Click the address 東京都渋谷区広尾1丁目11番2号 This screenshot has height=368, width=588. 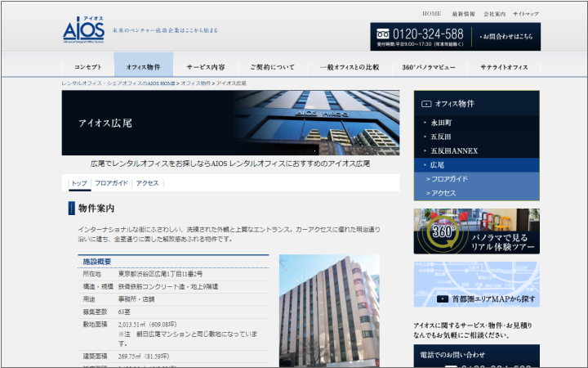[161, 274]
